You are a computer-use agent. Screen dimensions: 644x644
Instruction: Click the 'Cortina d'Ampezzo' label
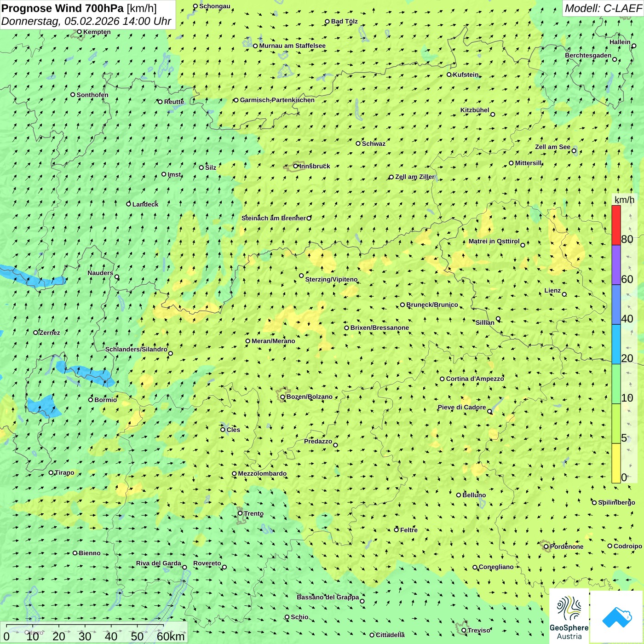pyautogui.click(x=475, y=379)
